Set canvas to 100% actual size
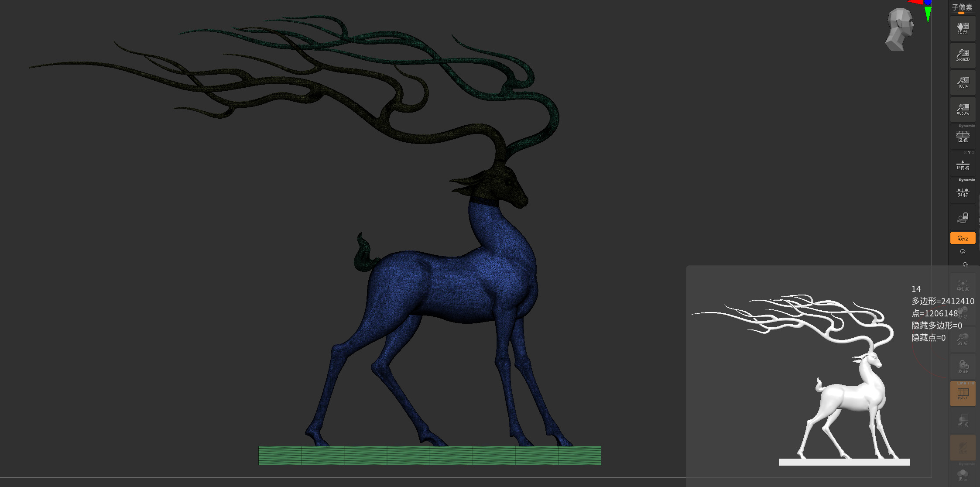 963,82
